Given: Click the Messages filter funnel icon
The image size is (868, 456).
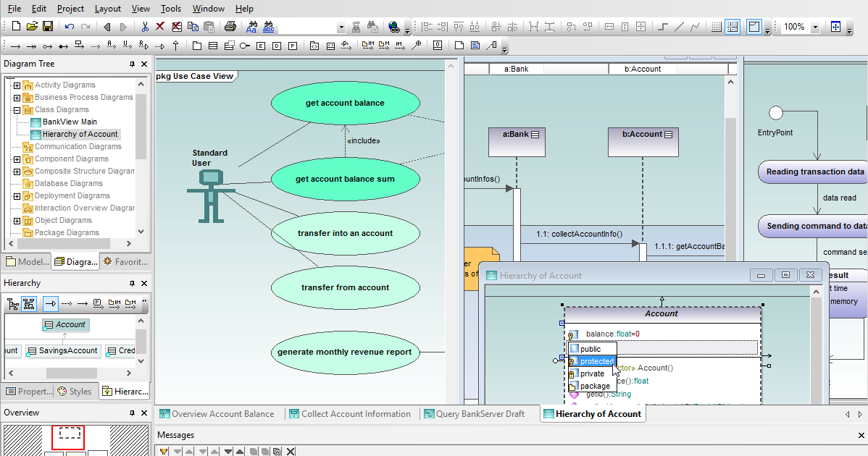Looking at the screenshot, I should pyautogui.click(x=164, y=451).
